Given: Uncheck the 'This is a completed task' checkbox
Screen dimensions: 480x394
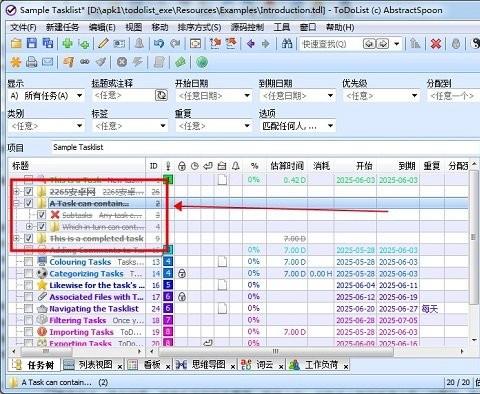Looking at the screenshot, I should coord(29,238).
